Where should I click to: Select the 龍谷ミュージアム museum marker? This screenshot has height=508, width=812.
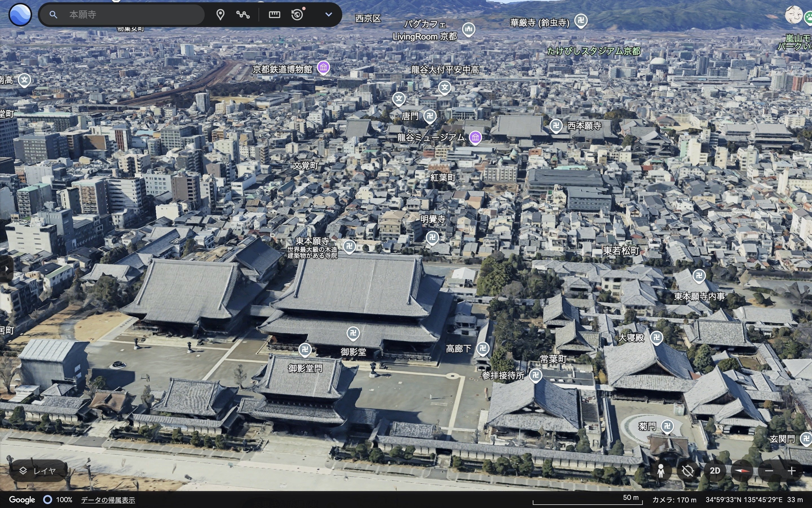pyautogui.click(x=475, y=137)
